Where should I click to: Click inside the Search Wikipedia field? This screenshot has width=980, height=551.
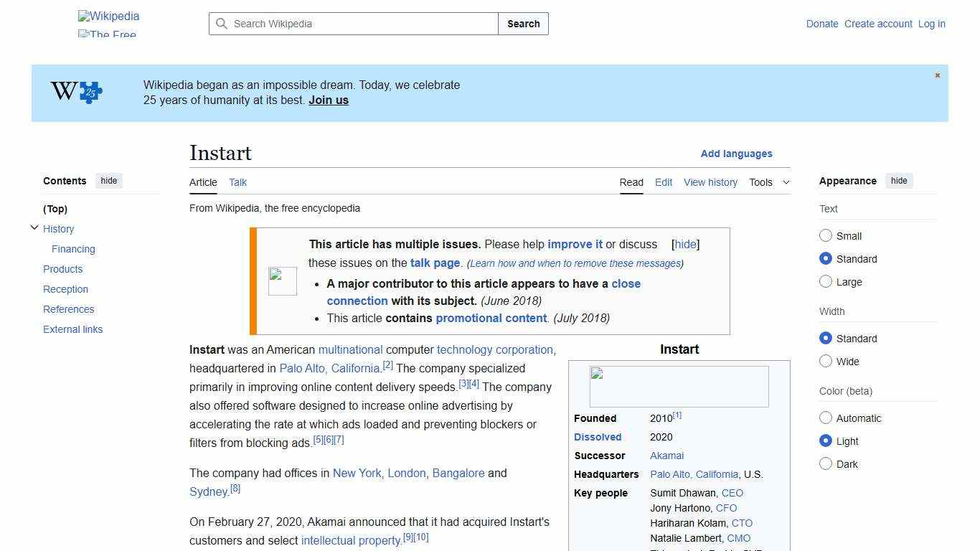pyautogui.click(x=352, y=24)
